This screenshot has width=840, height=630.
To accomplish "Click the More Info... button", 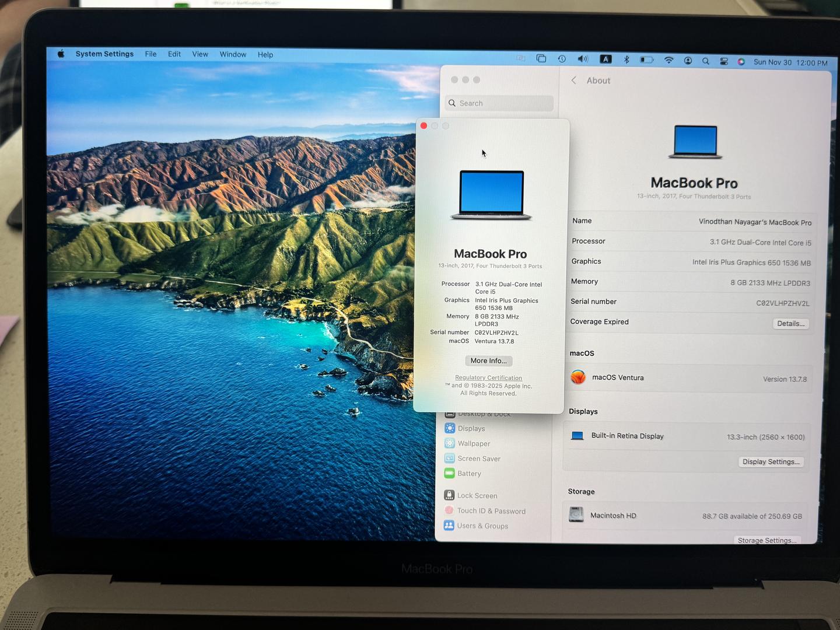I will click(489, 360).
